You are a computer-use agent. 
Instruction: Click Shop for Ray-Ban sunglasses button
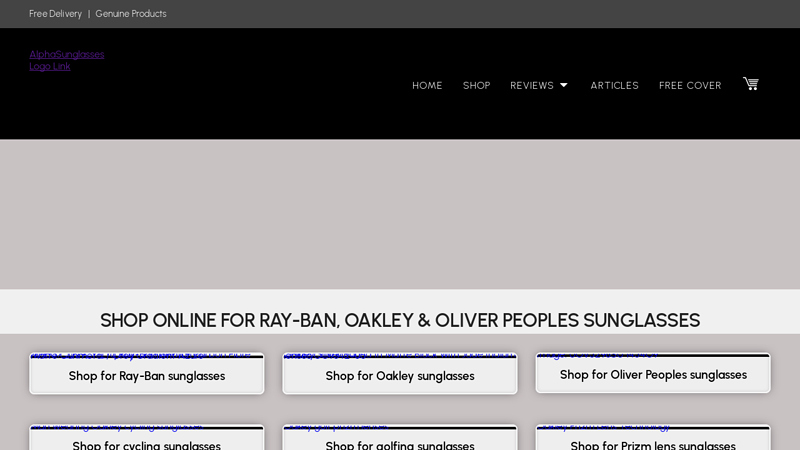pos(146,373)
